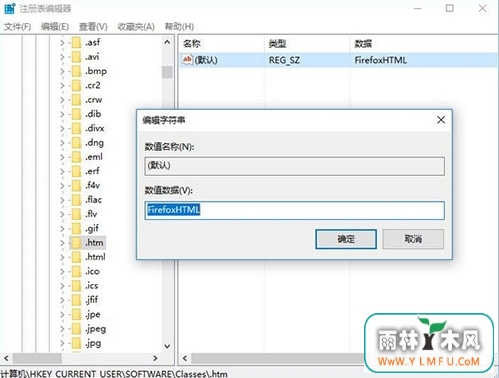Click 确定 to confirm the string edit
Viewport: 499px width, 378px height.
[346, 239]
